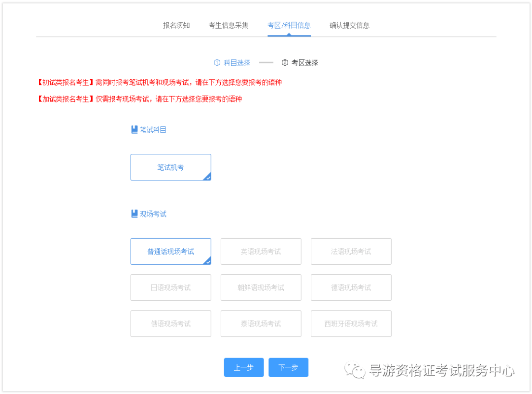
Task: Click the circled 2 step icon
Action: (285, 63)
